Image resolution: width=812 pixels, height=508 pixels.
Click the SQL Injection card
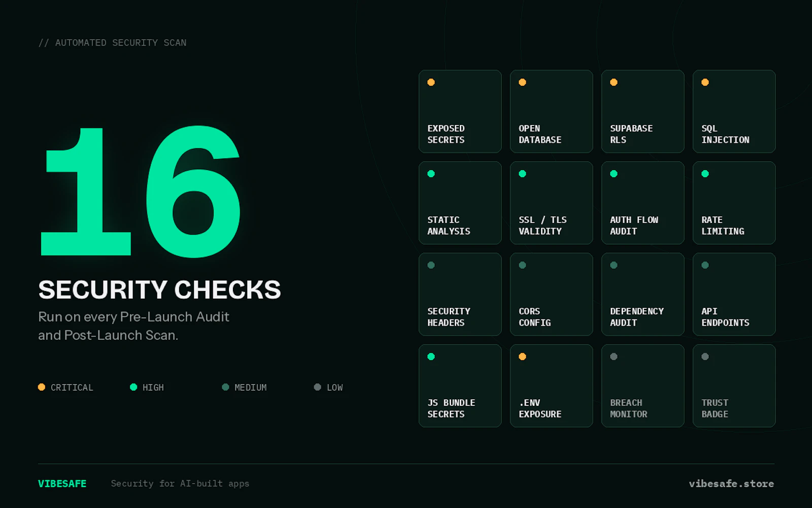pos(734,111)
